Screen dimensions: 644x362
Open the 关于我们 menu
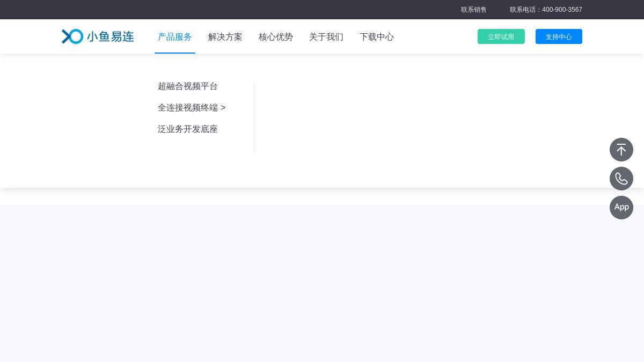(x=326, y=37)
